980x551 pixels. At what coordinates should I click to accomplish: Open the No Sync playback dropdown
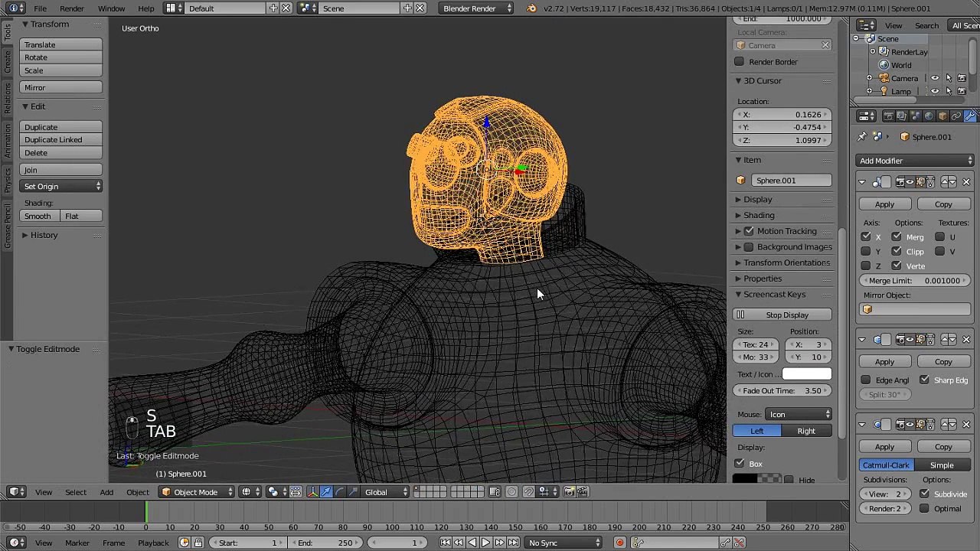(x=564, y=543)
